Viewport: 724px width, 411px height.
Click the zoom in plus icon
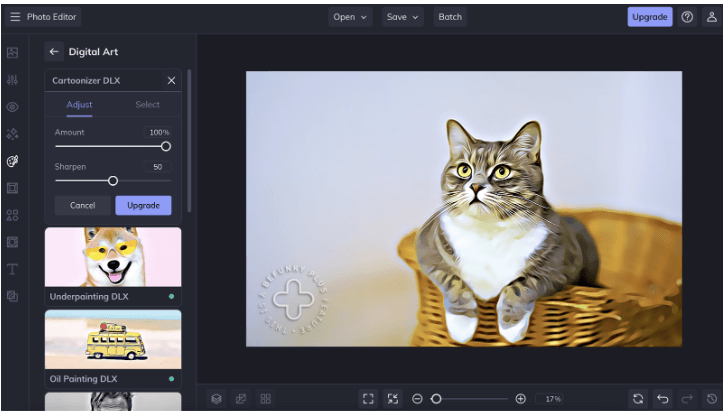(x=520, y=398)
